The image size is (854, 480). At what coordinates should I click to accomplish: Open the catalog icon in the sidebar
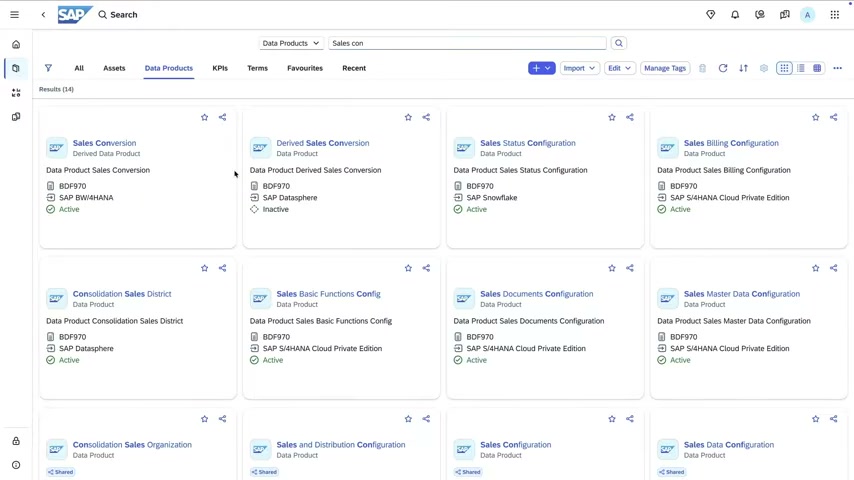[x=16, y=69]
